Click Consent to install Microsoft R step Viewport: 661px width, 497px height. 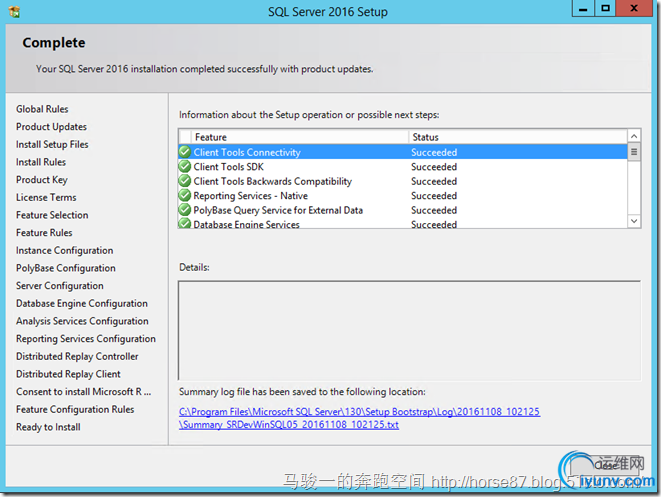coord(83,392)
